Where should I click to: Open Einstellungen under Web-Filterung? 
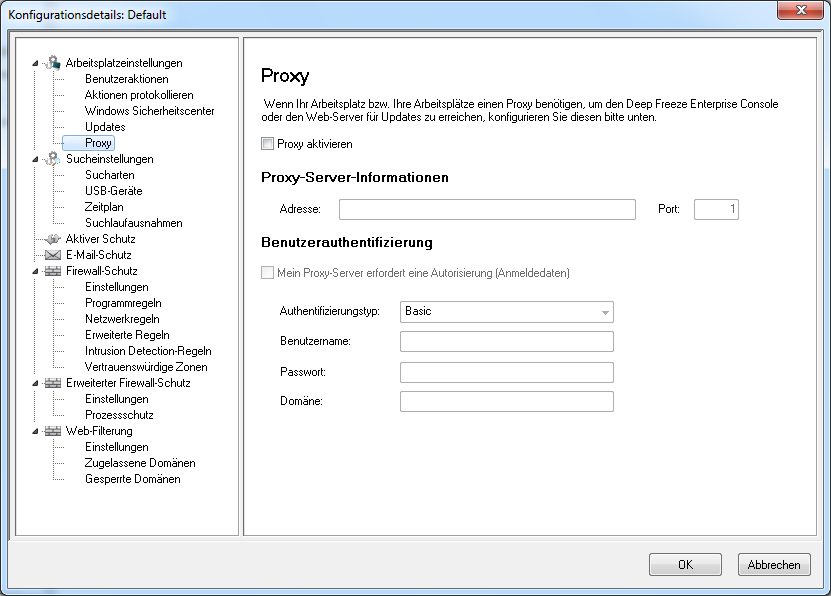117,447
